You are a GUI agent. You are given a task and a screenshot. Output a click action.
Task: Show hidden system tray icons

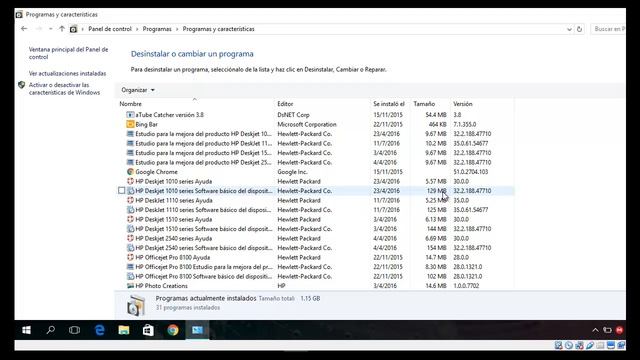tap(595, 330)
